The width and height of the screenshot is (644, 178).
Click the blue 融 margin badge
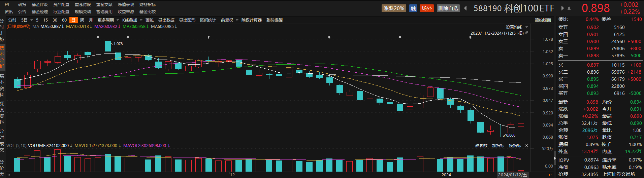click(x=413, y=8)
